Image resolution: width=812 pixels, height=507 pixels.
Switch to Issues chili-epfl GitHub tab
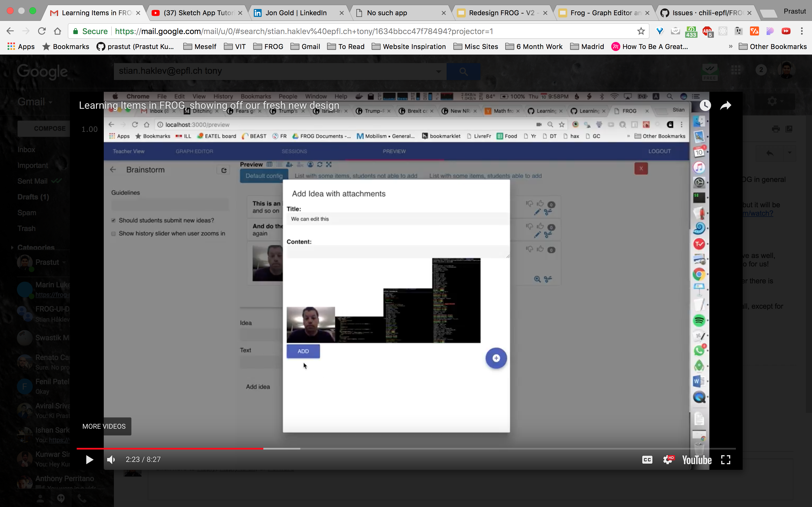tap(705, 13)
